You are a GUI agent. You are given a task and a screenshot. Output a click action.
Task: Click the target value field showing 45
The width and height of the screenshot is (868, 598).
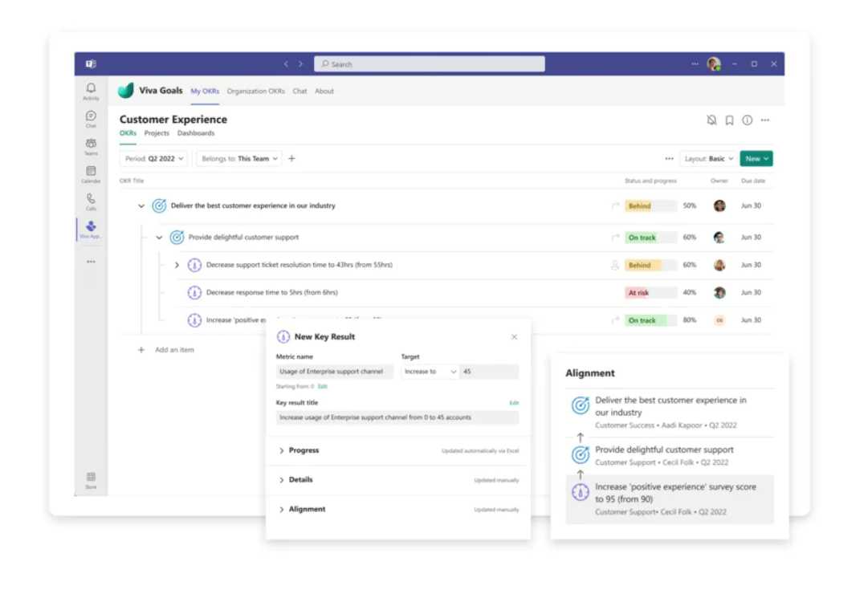point(489,372)
